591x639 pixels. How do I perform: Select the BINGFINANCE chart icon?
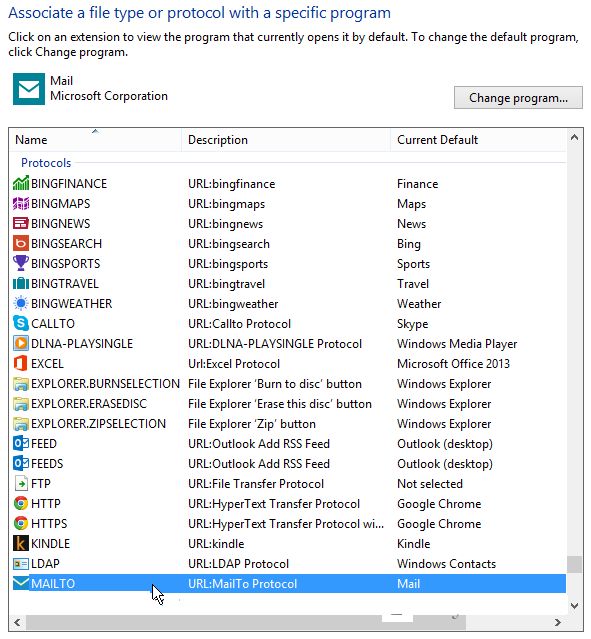point(21,183)
